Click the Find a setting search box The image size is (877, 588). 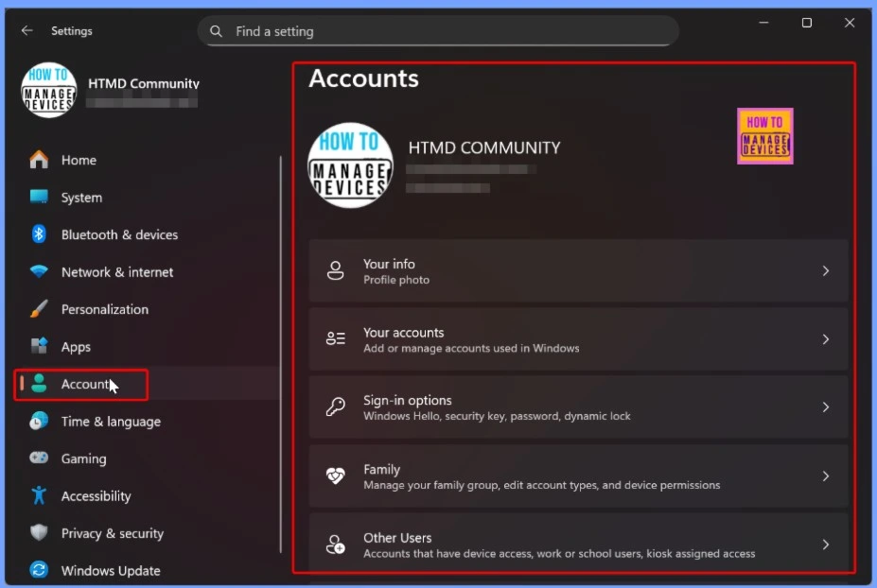tap(438, 31)
